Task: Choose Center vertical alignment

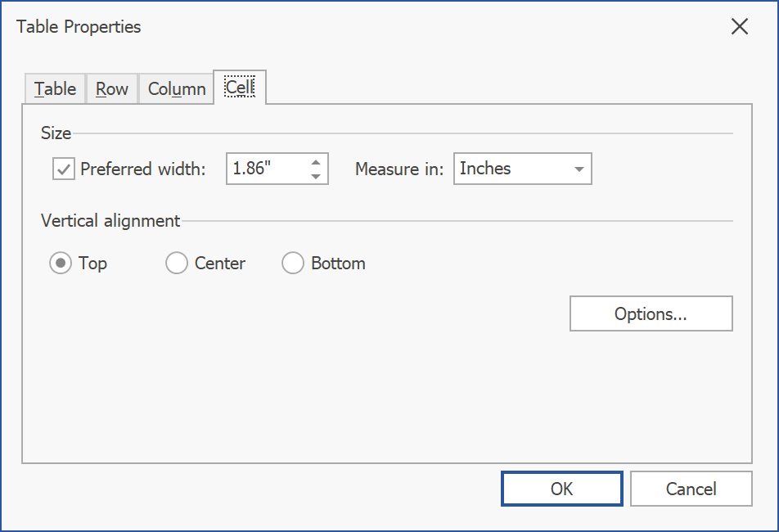Action: click(177, 264)
